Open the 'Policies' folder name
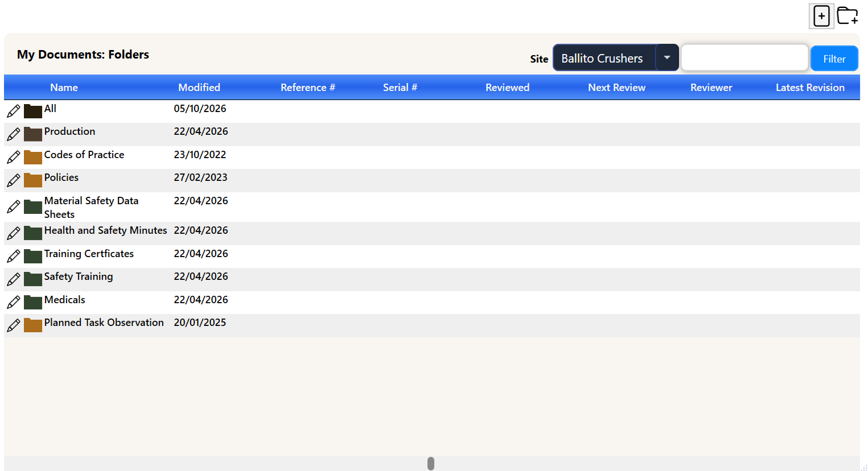The height and width of the screenshot is (471, 868). pos(61,177)
